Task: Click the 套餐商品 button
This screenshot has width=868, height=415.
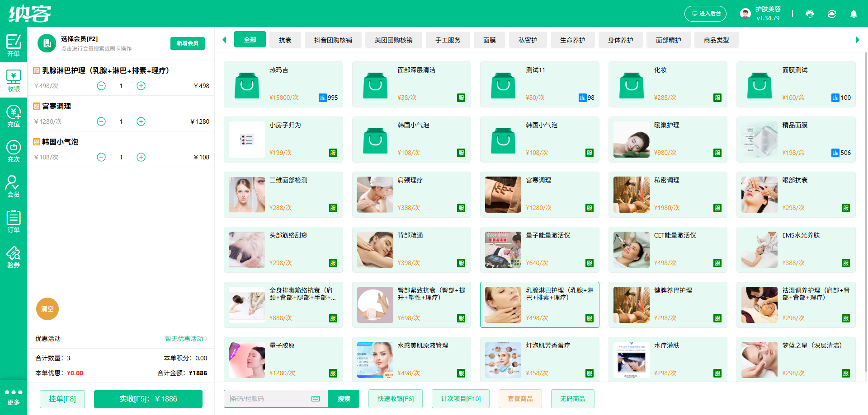Action: (520, 399)
